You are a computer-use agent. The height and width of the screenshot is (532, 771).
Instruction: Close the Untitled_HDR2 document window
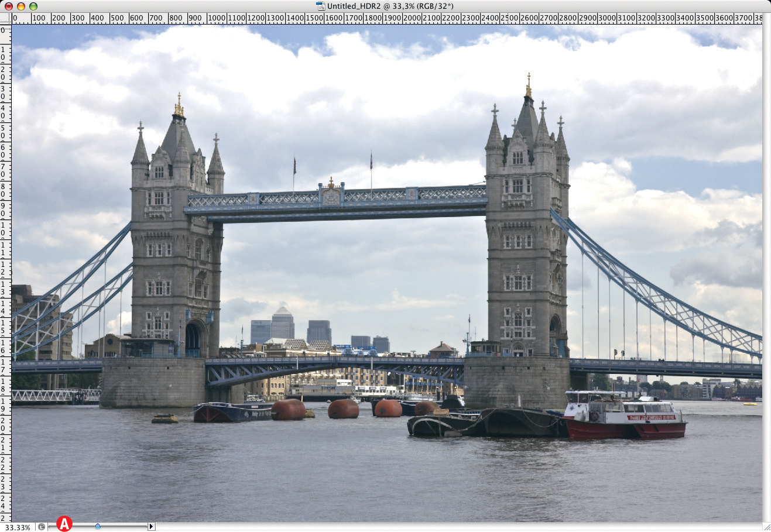coord(9,6)
